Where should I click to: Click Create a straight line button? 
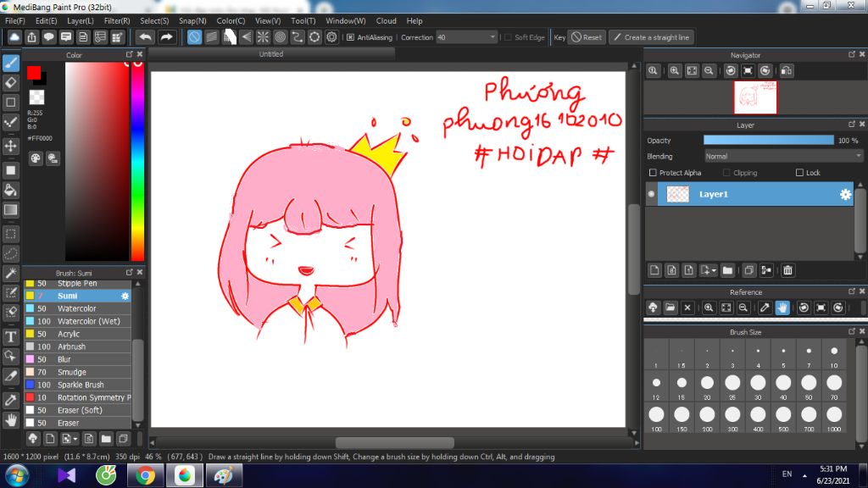(x=652, y=37)
